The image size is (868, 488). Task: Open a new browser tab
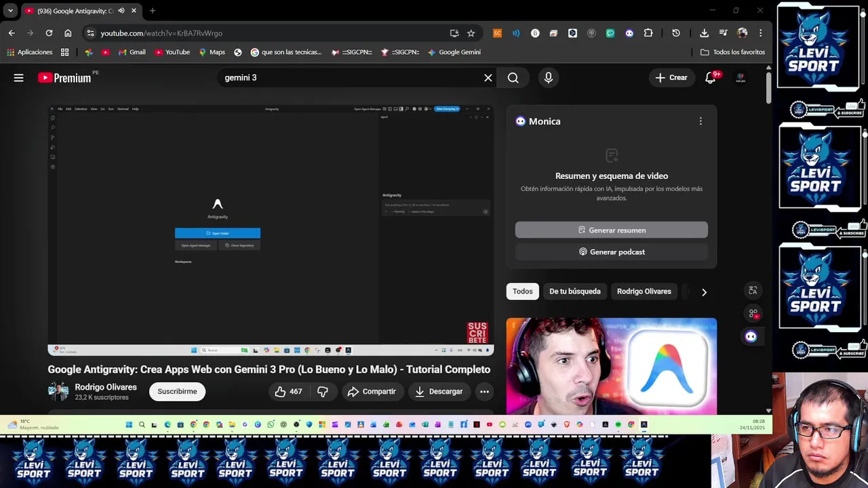153,11
